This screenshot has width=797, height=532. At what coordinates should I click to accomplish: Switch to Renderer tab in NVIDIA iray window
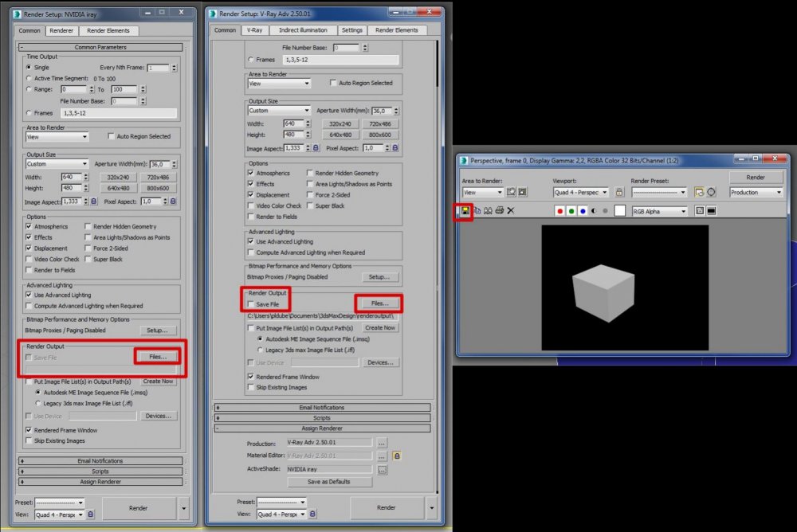tap(61, 30)
